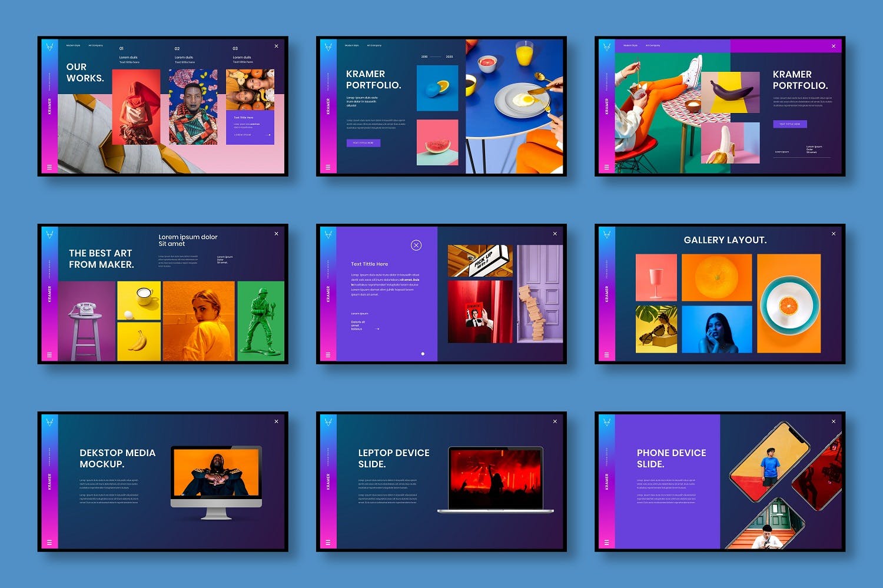
Task: Click the watermelon slice thumbnail
Action: coord(437,142)
